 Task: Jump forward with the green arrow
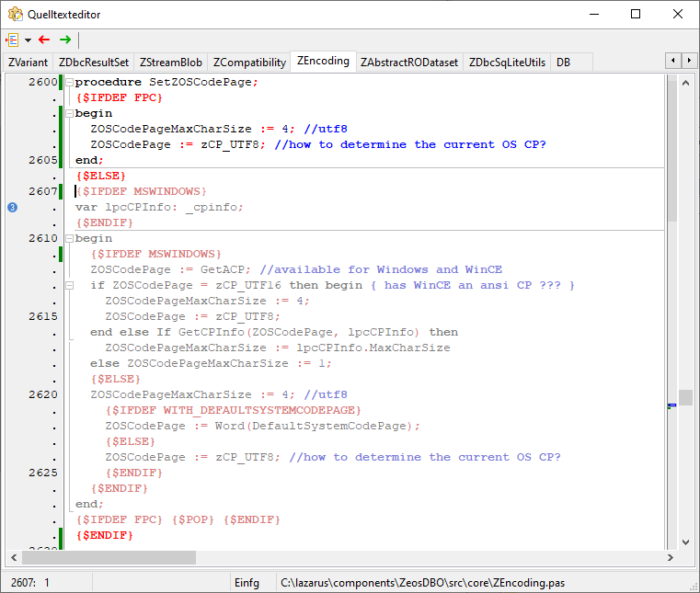(65, 40)
